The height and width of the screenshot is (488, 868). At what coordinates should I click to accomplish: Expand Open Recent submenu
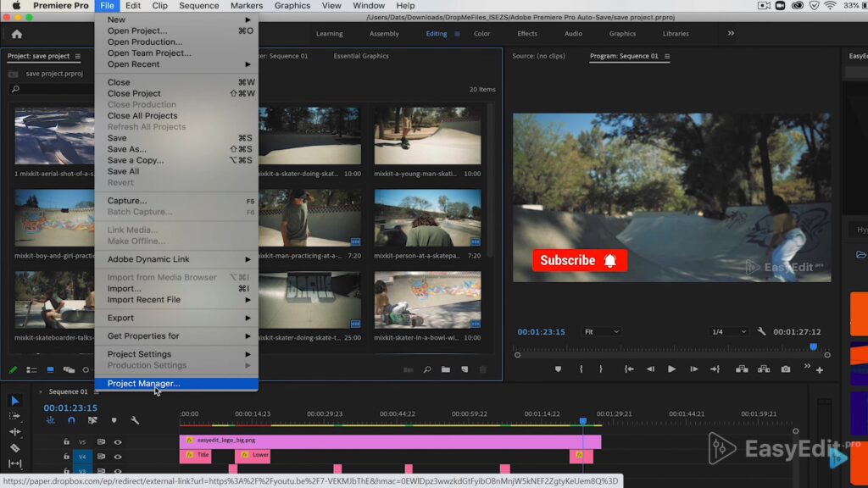(x=176, y=64)
